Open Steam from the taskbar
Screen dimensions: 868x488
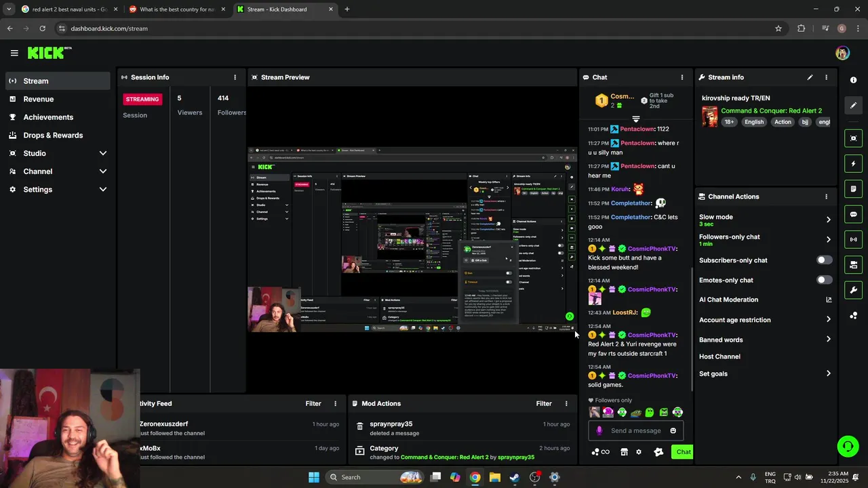[x=515, y=477]
